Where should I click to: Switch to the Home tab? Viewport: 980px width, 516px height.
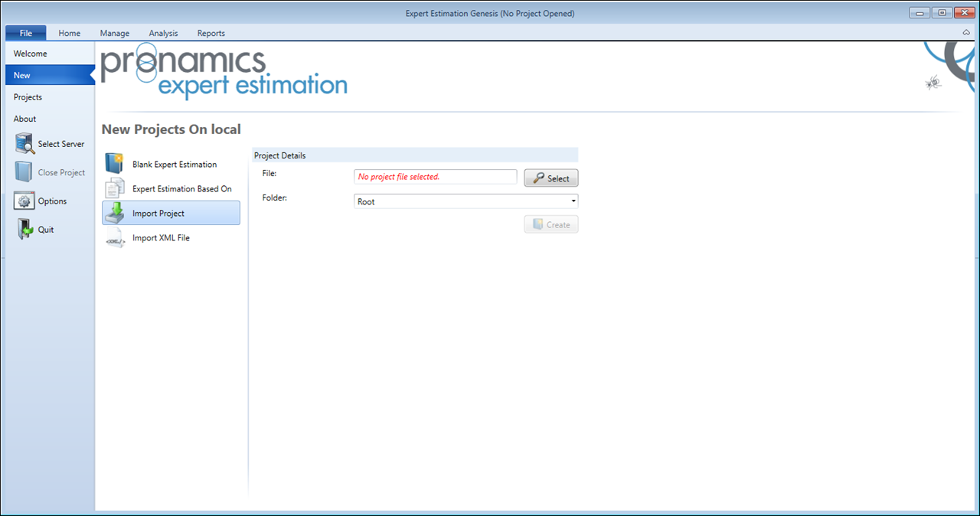coord(70,33)
